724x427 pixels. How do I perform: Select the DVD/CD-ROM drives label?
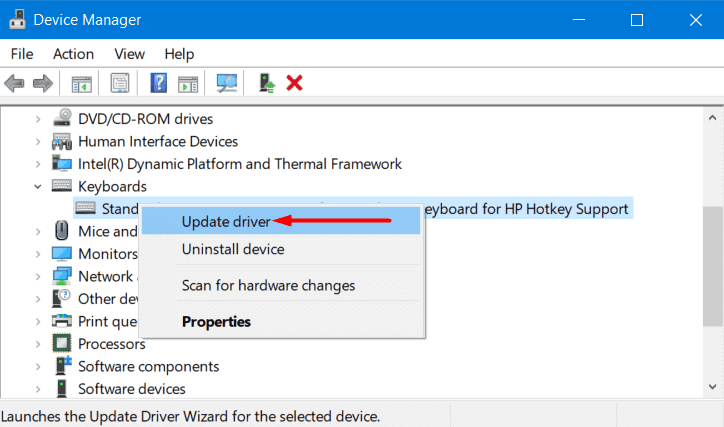(145, 119)
